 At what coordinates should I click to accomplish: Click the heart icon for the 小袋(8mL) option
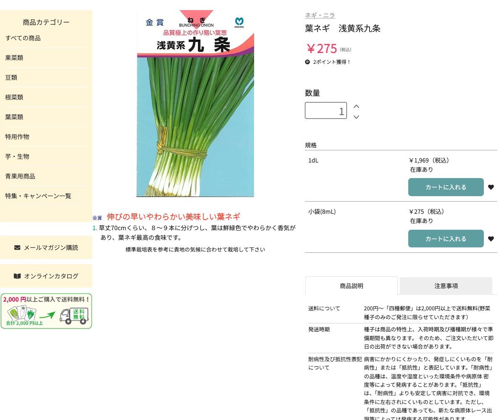click(491, 239)
